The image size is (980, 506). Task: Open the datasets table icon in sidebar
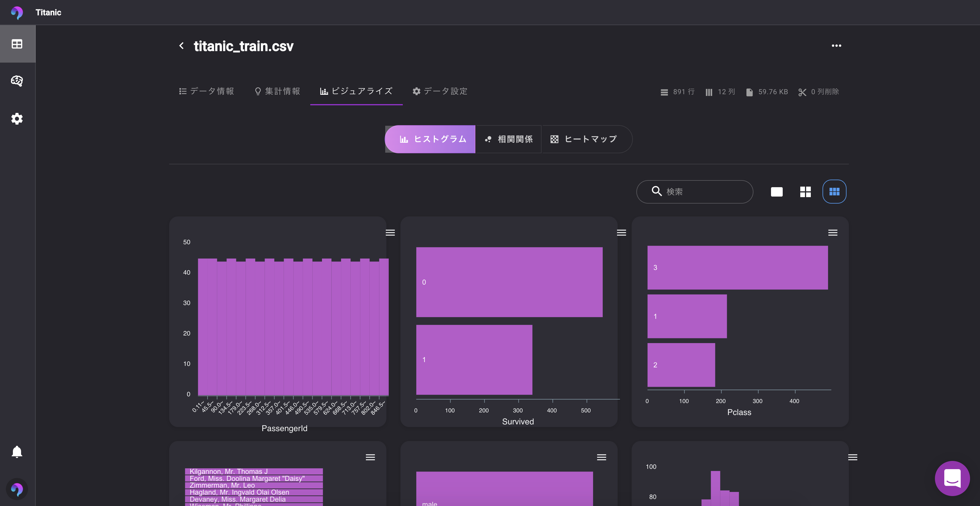(x=17, y=44)
